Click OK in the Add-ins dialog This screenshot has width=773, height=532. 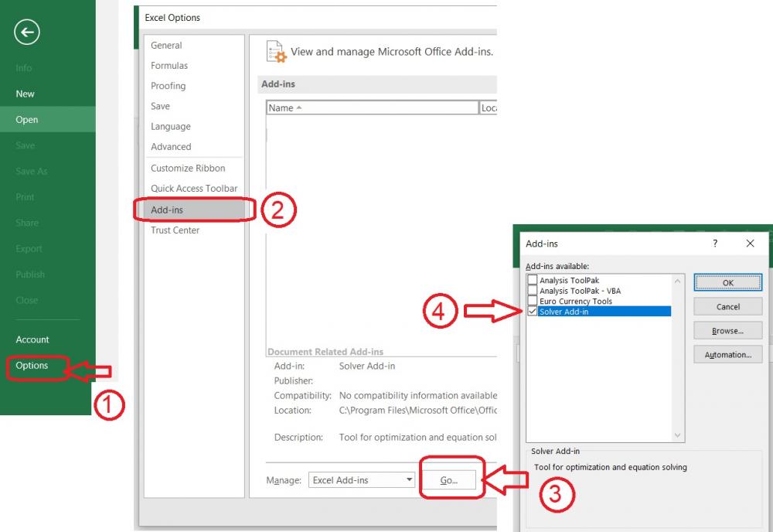click(727, 282)
